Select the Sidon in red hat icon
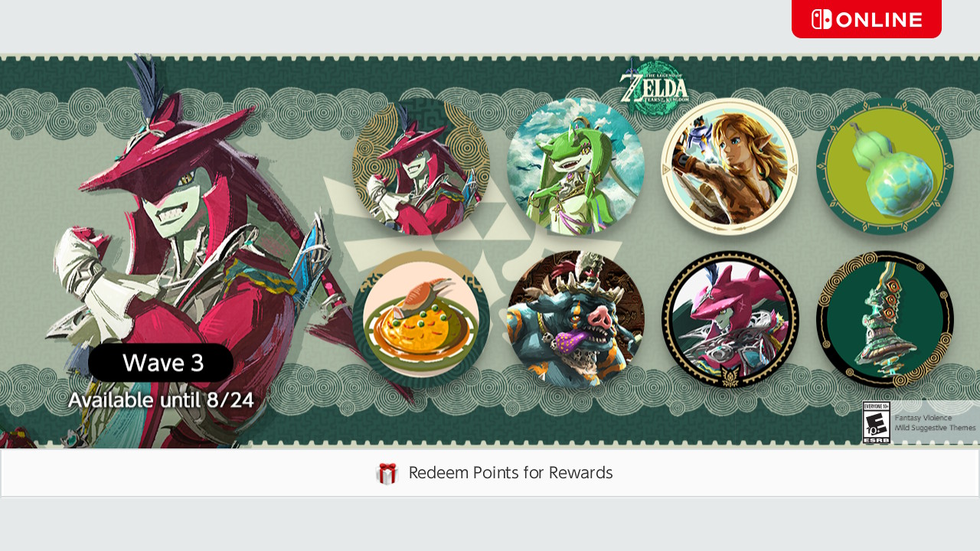 click(x=420, y=166)
